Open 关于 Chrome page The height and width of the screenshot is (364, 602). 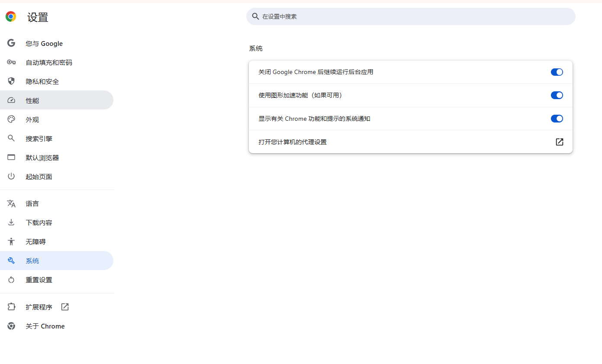[57, 326]
